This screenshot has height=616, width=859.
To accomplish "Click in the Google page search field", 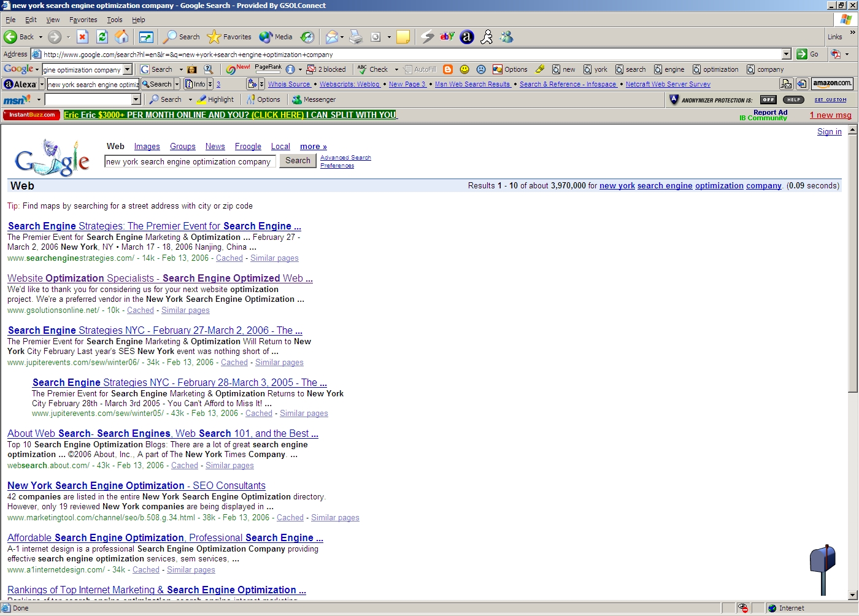I will pyautogui.click(x=190, y=162).
